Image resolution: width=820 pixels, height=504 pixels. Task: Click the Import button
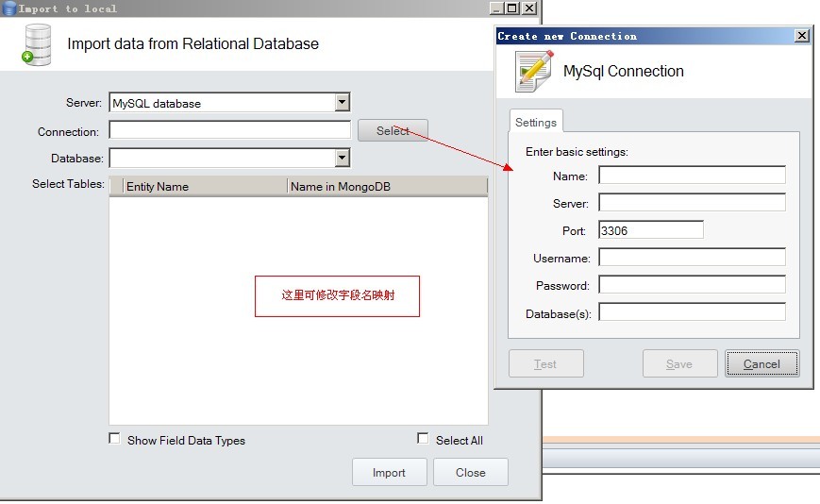point(389,472)
